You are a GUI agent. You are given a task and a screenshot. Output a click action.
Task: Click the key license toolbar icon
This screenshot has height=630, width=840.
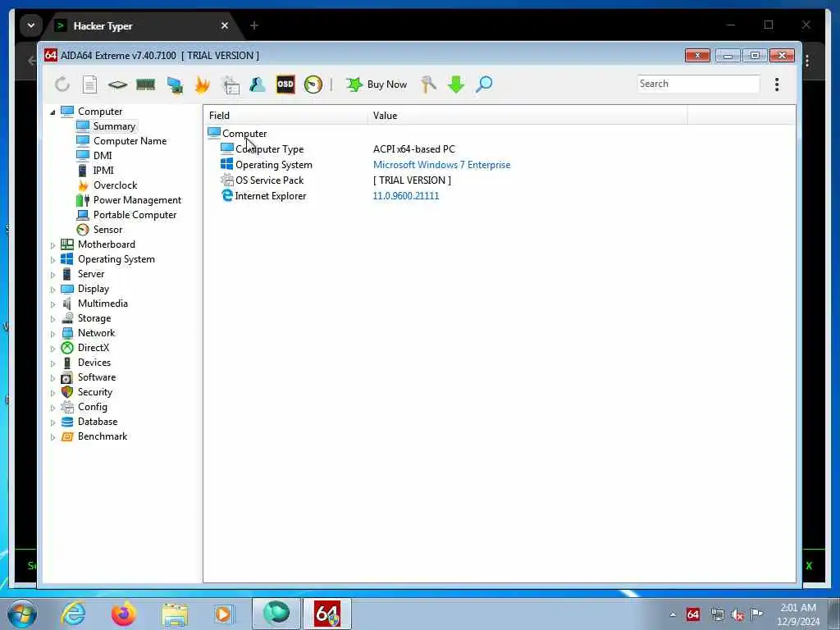(x=428, y=84)
